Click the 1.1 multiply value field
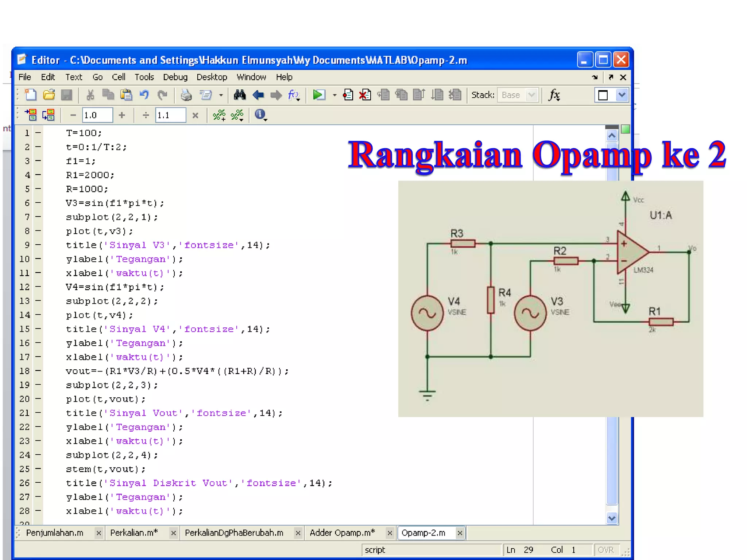The height and width of the screenshot is (560, 747). pos(170,115)
